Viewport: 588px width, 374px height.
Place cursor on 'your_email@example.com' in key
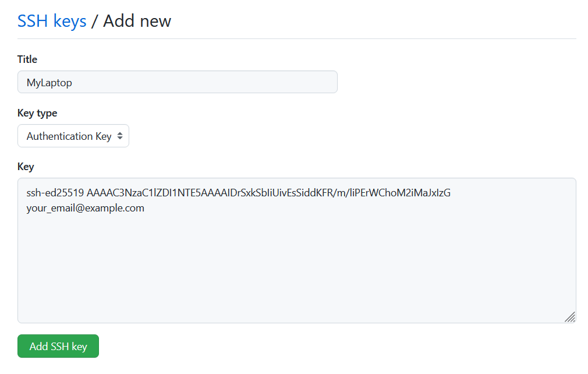[86, 208]
